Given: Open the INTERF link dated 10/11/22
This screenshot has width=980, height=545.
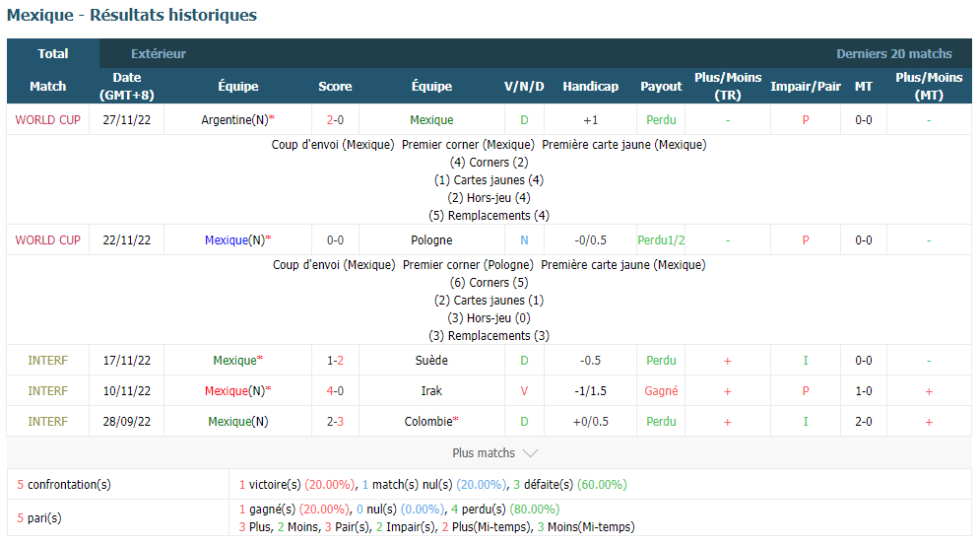Looking at the screenshot, I should (x=48, y=391).
